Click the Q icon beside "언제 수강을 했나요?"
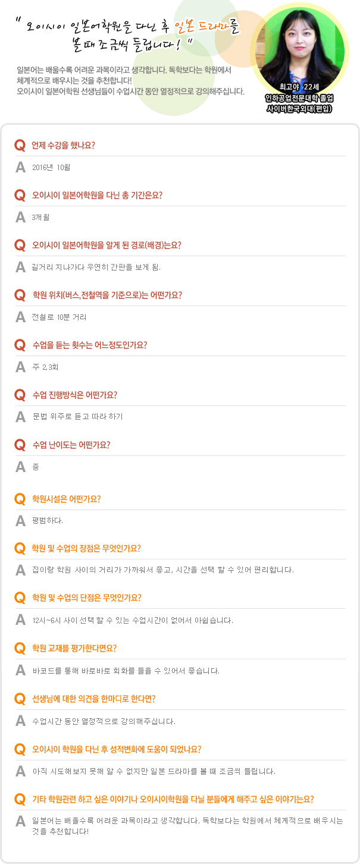Viewport: 360px width, 868px height. [20, 146]
